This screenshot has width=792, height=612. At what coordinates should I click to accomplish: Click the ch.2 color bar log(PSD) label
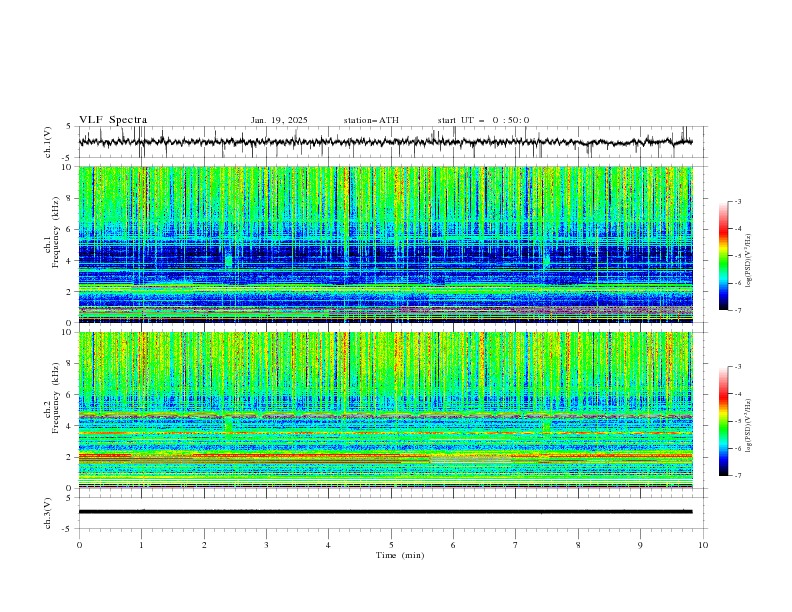(749, 426)
